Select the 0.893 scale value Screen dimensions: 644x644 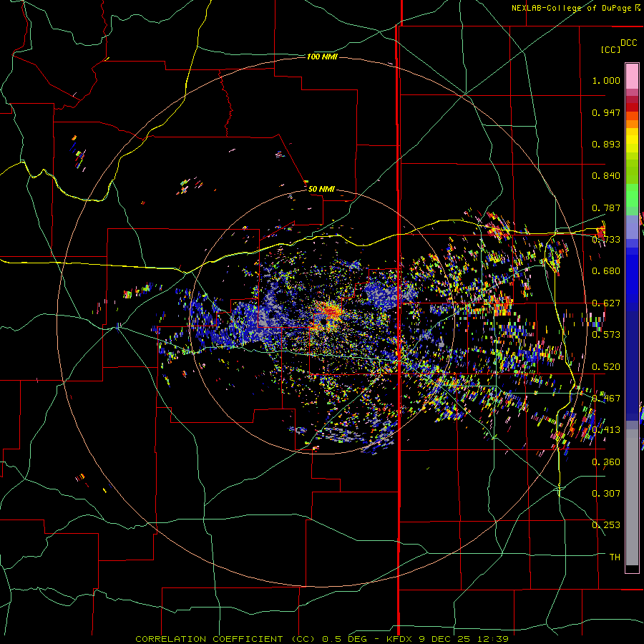click(x=606, y=144)
